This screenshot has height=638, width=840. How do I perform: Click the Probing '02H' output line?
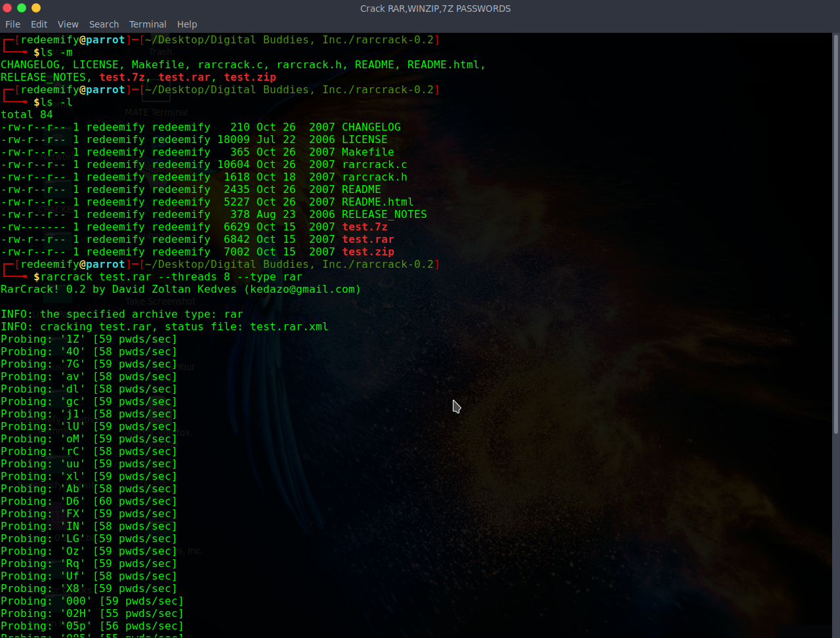pyautogui.click(x=93, y=614)
